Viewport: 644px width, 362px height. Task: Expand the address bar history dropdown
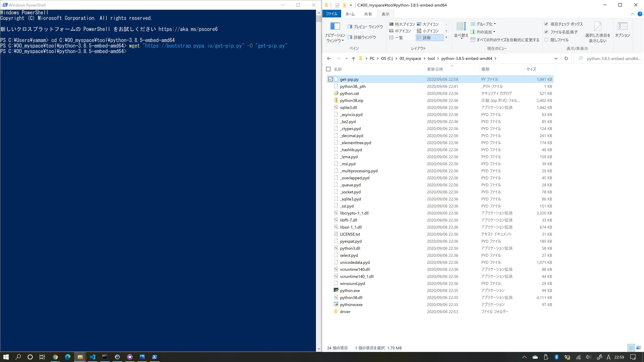(x=556, y=58)
